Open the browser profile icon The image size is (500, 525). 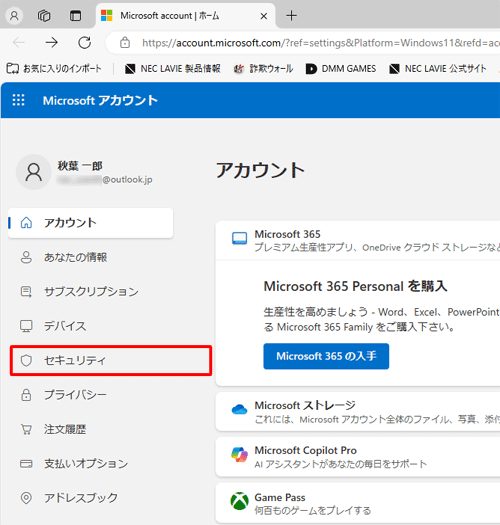(x=14, y=15)
